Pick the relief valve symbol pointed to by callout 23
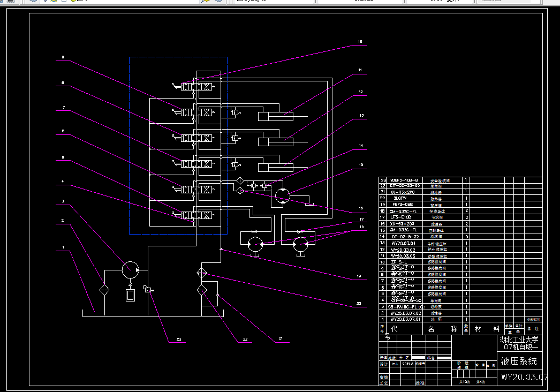The width and height of the screenshot is (560, 392). [x=148, y=289]
